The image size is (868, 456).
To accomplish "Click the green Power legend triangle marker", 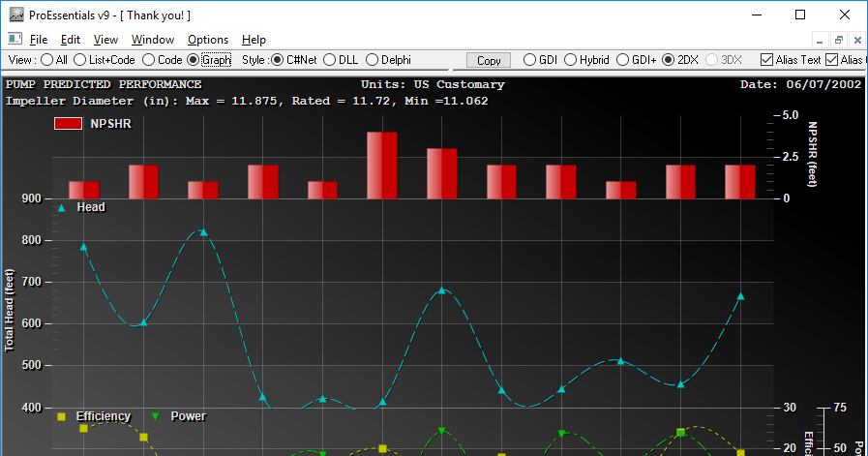I will (156, 416).
